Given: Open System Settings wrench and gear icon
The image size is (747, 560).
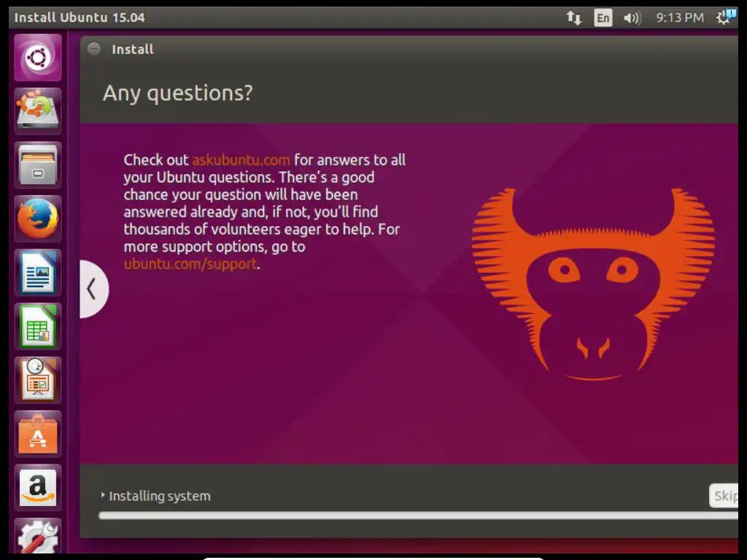Looking at the screenshot, I should click(x=38, y=536).
